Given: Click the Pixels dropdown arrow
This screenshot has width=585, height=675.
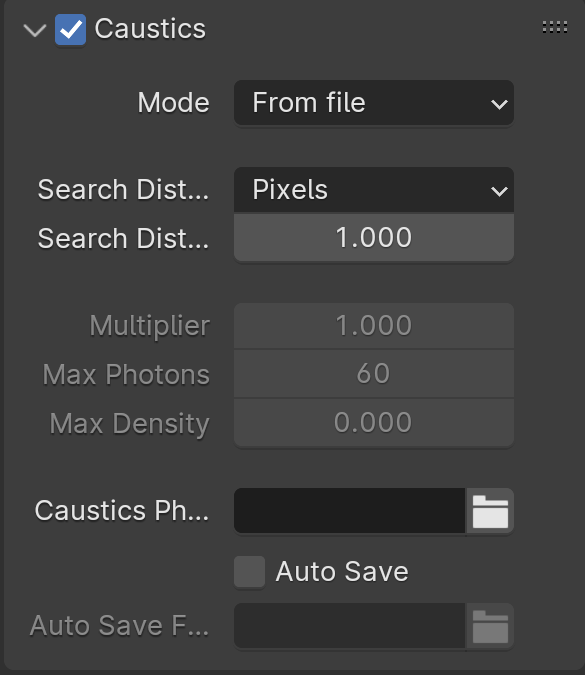Looking at the screenshot, I should [499, 191].
